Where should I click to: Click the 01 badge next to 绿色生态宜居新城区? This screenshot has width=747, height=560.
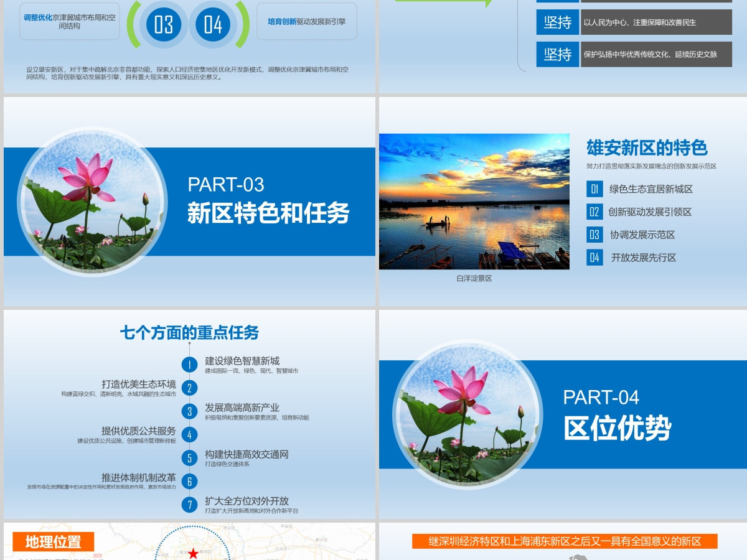pos(594,189)
